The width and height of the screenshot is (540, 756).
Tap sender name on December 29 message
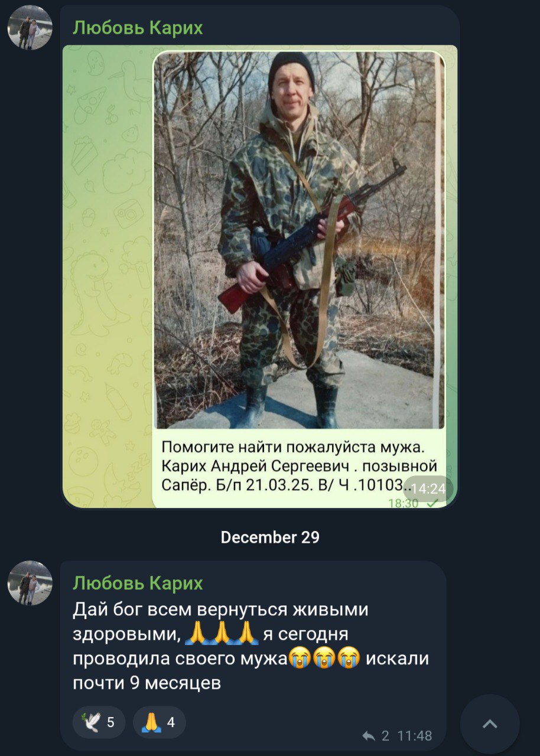pos(138,583)
